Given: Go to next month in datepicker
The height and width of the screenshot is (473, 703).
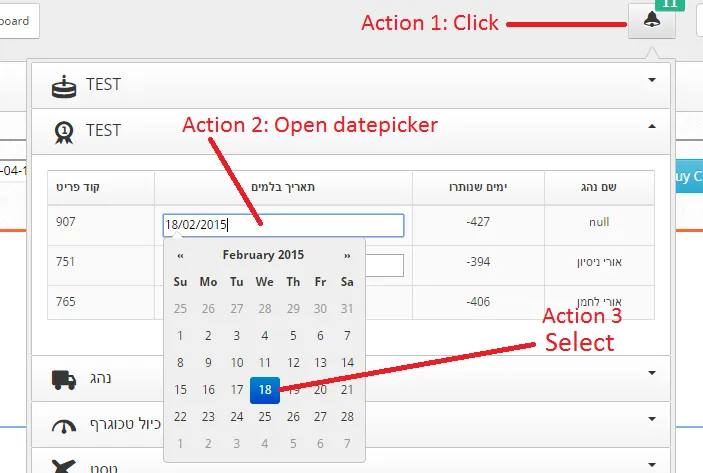Looking at the screenshot, I should (347, 255).
